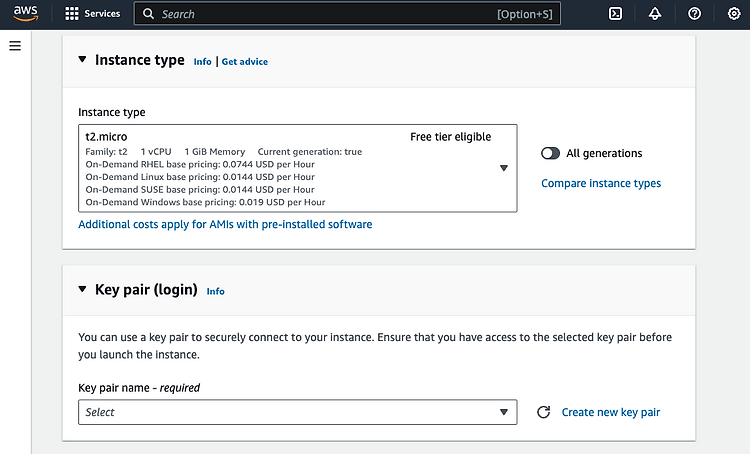
Task: Click Compare instance types link
Action: [x=601, y=183]
